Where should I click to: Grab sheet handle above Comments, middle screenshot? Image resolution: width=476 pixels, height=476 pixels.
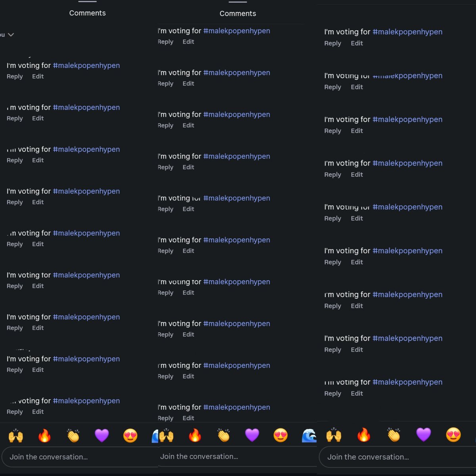coord(238,2)
